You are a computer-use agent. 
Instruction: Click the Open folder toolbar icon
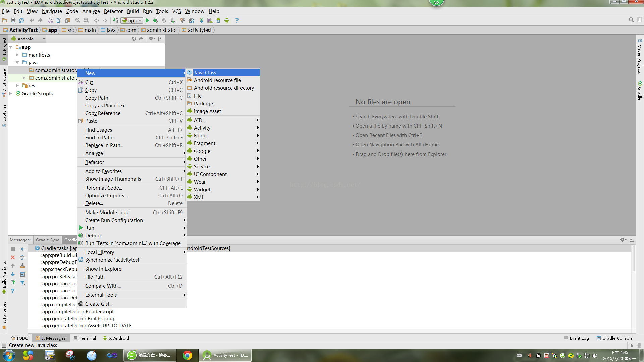point(5,20)
